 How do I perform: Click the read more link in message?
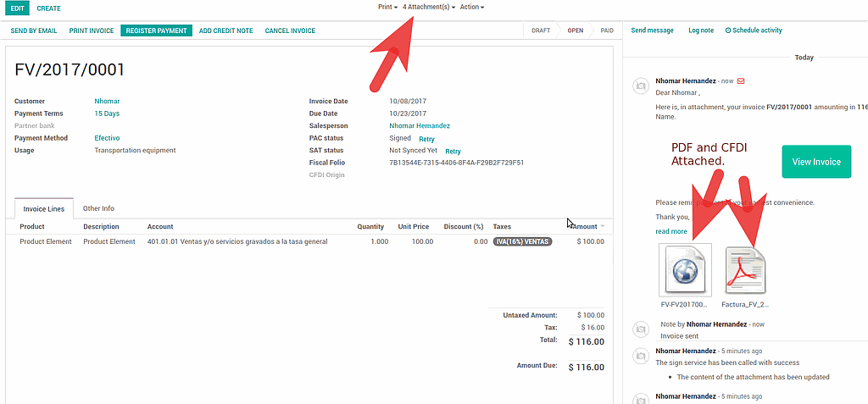pos(671,231)
